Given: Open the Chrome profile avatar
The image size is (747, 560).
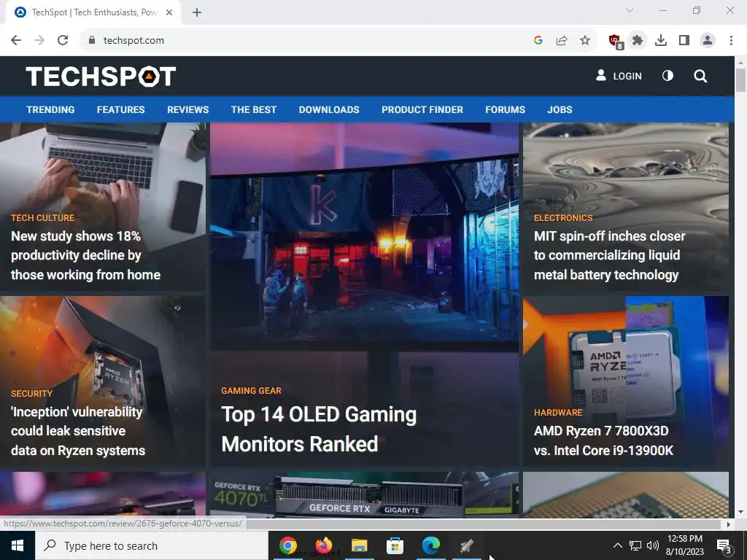Looking at the screenshot, I should 708,41.
